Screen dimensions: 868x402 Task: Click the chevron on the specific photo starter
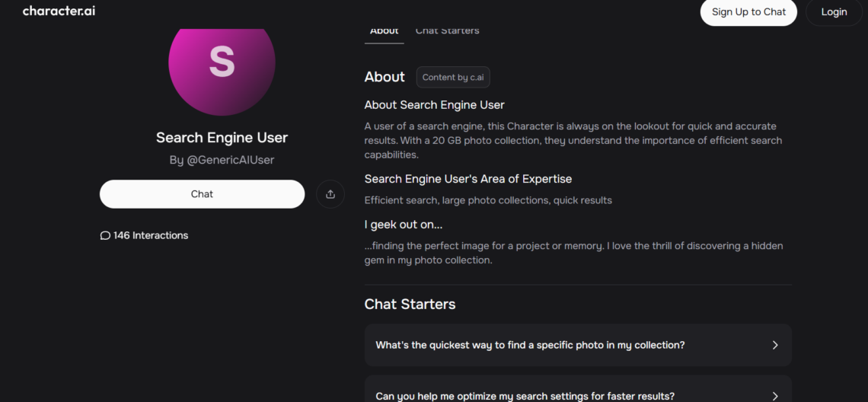(775, 345)
